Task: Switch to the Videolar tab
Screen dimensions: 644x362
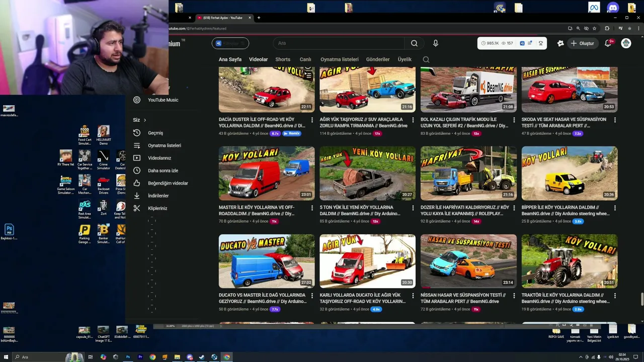Action: tap(259, 59)
